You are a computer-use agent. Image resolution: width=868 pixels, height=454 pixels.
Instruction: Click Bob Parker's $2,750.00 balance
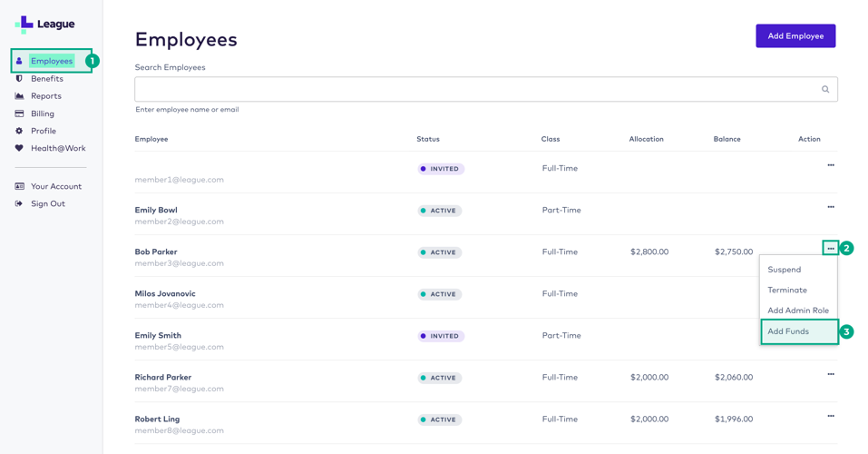(x=734, y=252)
